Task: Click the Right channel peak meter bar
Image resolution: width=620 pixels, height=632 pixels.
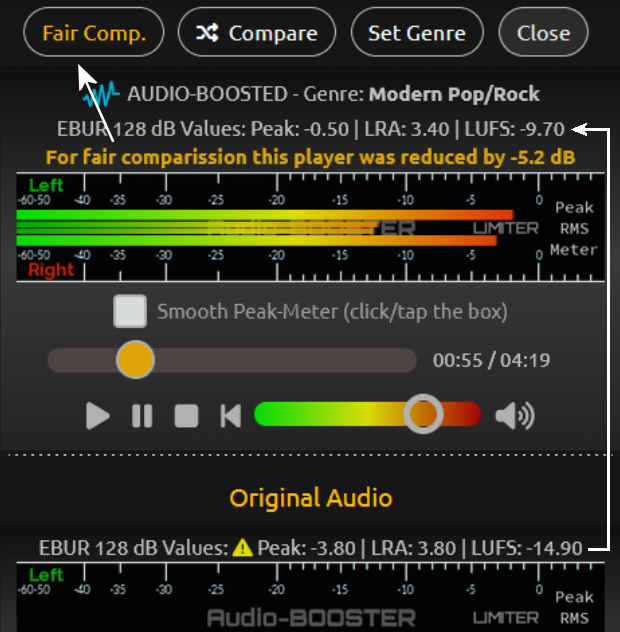Action: [256, 241]
